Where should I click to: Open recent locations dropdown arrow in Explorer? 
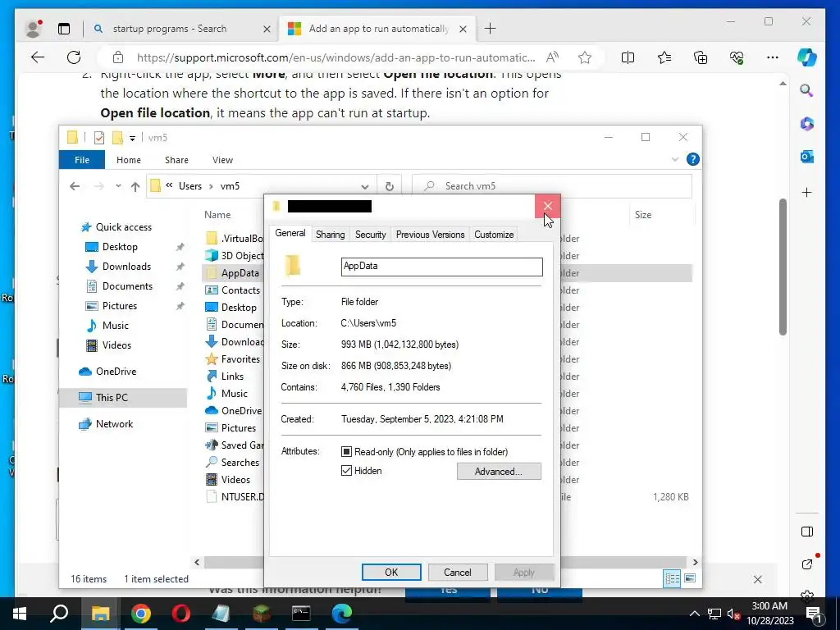coord(118,186)
